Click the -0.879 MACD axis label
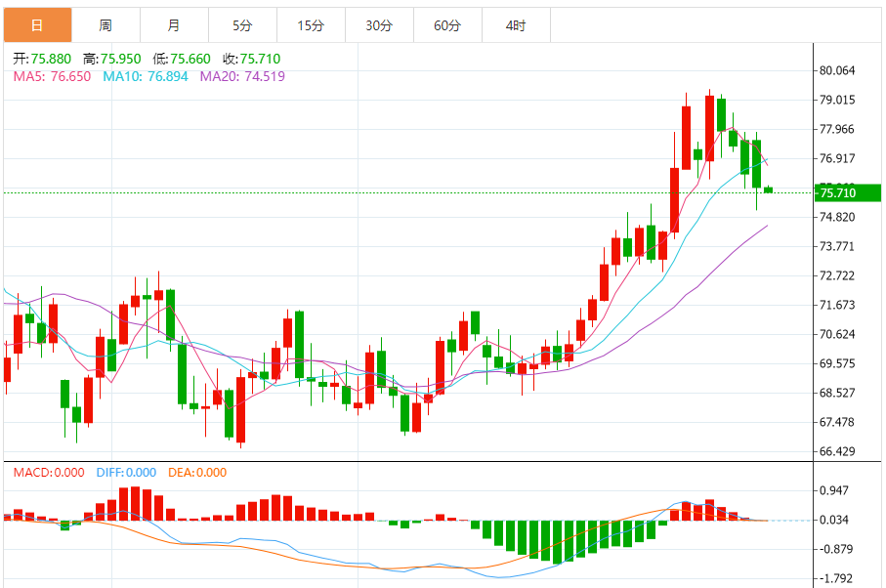The width and height of the screenshot is (886, 588). tap(834, 549)
